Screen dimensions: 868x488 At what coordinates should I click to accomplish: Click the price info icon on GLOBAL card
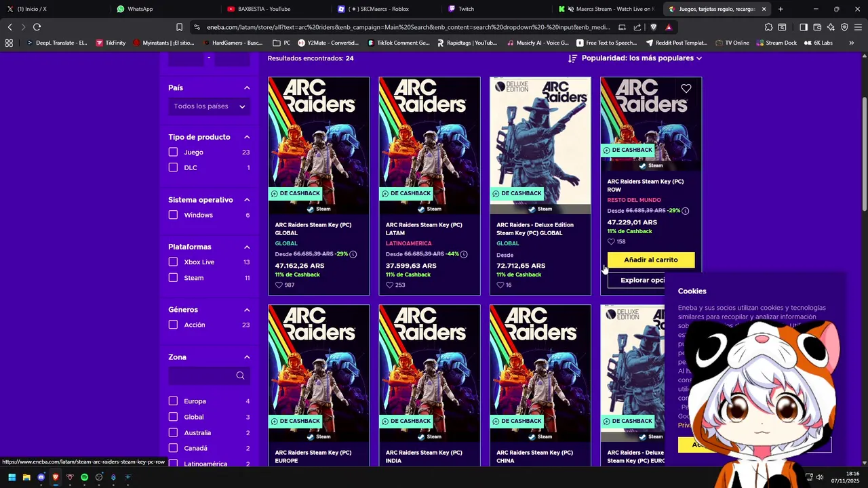[x=353, y=254]
